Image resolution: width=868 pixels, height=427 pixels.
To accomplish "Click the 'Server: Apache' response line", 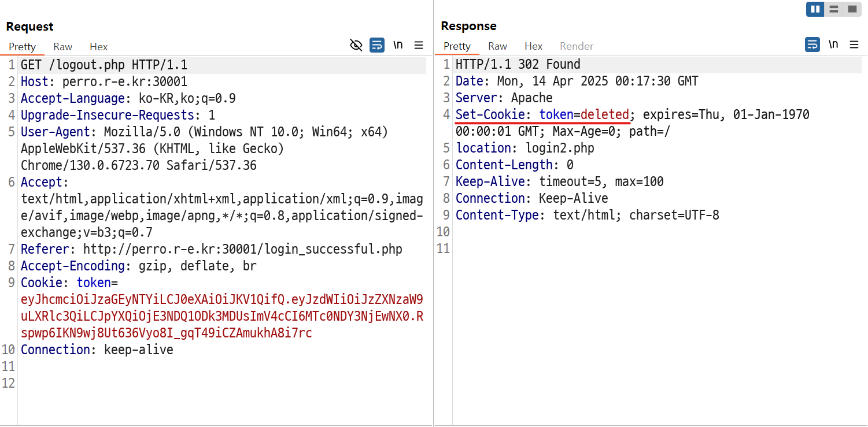I will [x=504, y=98].
